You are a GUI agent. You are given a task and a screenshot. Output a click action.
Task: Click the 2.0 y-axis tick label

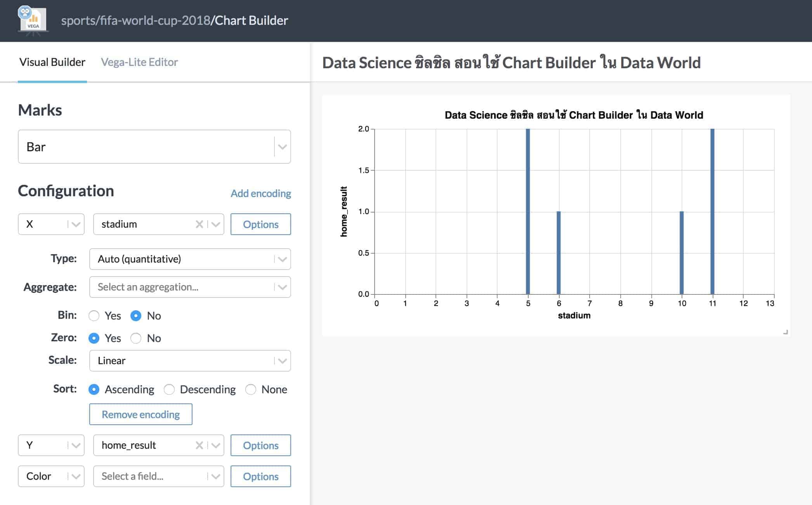click(364, 129)
